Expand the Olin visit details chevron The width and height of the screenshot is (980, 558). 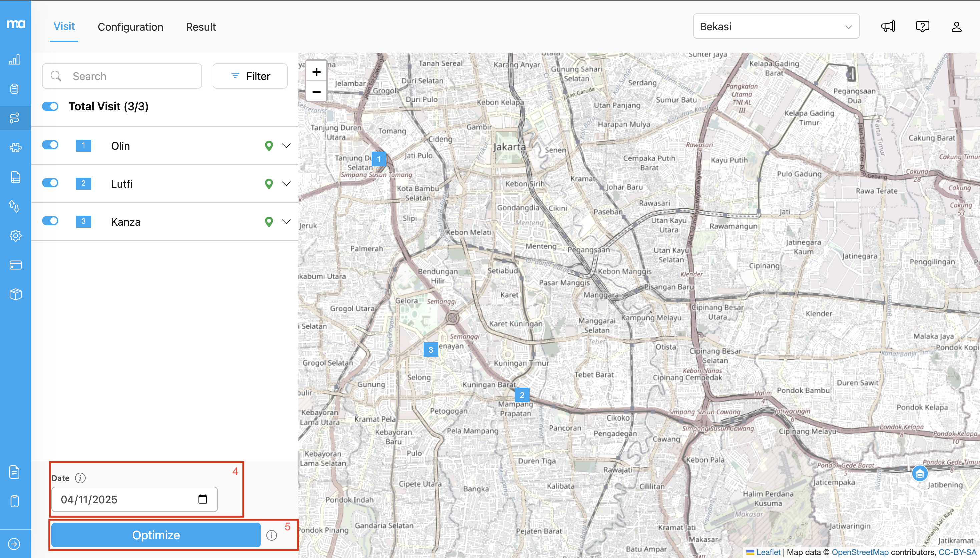[x=286, y=146]
